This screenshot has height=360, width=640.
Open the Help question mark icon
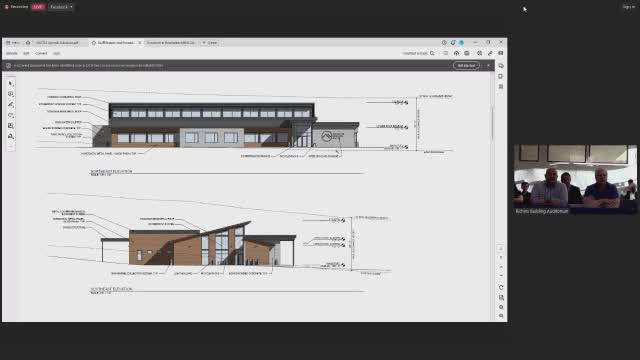point(444,42)
